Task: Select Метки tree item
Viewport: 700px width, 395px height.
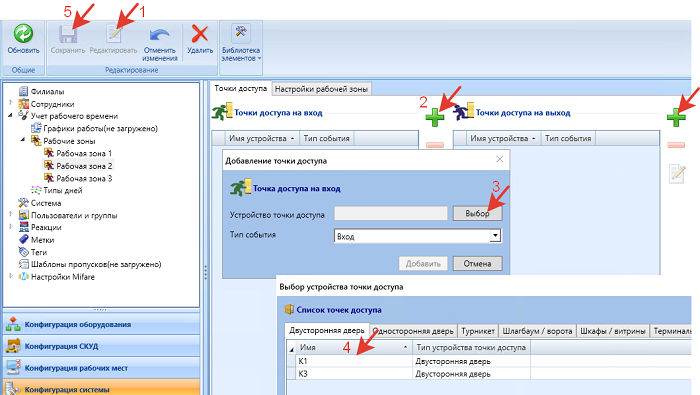Action: click(42, 240)
